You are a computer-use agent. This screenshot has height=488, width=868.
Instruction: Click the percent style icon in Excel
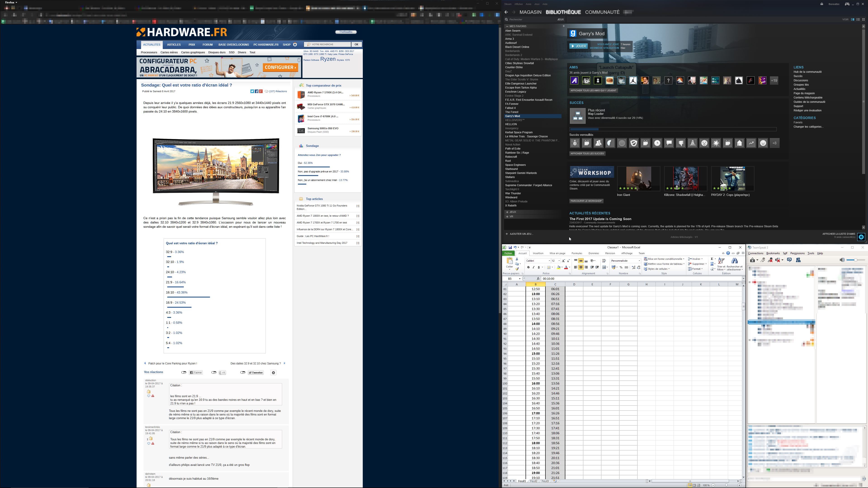[621, 267]
